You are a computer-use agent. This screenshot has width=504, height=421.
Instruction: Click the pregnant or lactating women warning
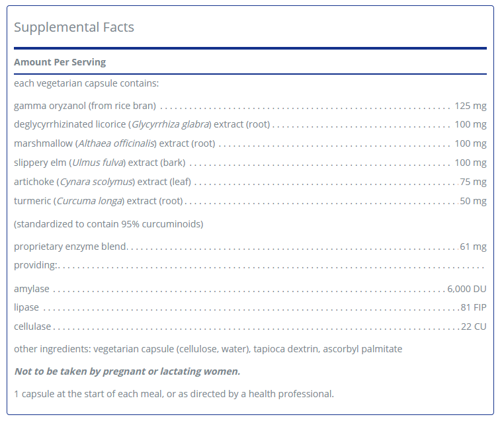pyautogui.click(x=127, y=371)
